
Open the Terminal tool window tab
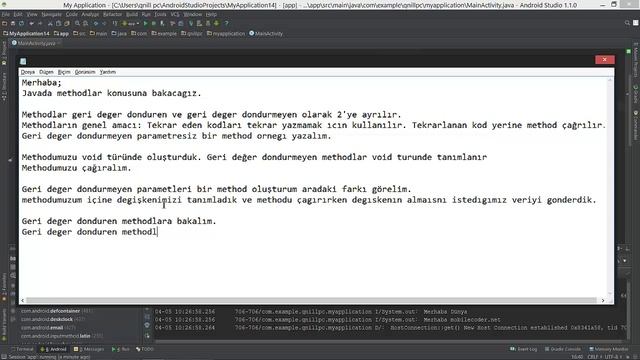point(22,349)
